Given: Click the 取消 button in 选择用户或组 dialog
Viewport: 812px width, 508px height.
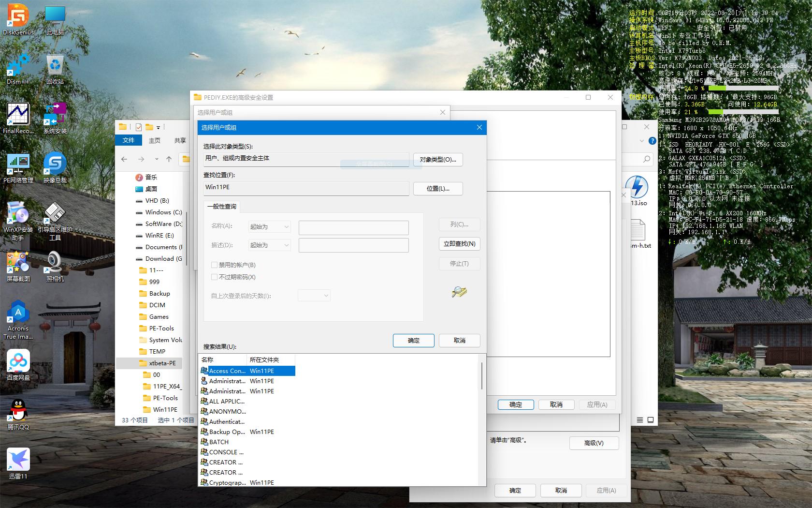Looking at the screenshot, I should [x=460, y=340].
